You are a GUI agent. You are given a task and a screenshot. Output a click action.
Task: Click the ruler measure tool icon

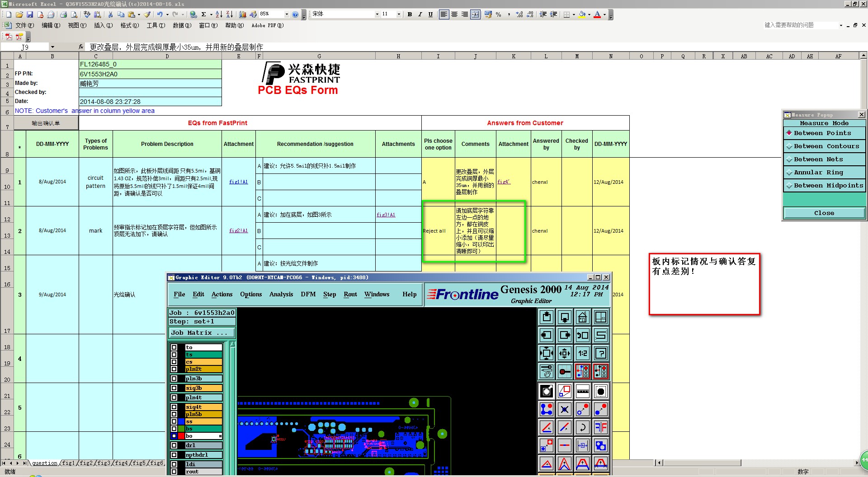coord(583,392)
